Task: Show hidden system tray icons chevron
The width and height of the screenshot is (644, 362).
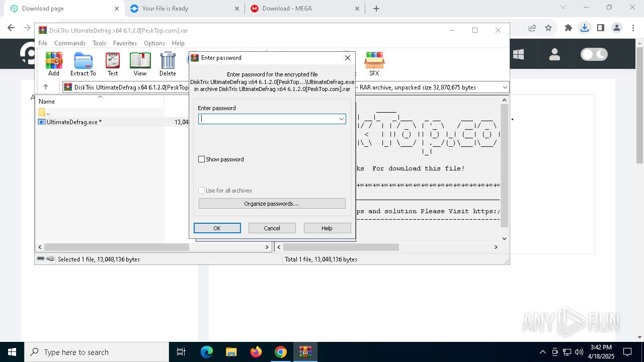Action: point(542,352)
